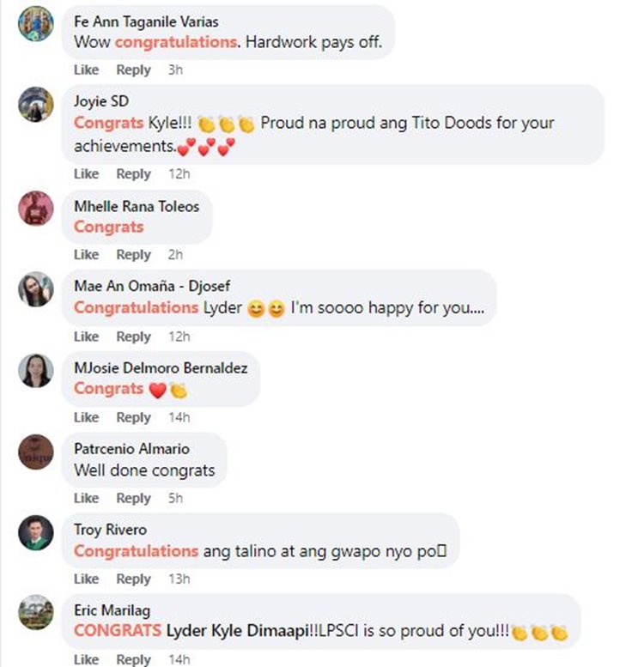Open Mae An Omaña - Djosef's avatar
Image resolution: width=644 pixels, height=667 pixels.
(x=36, y=289)
